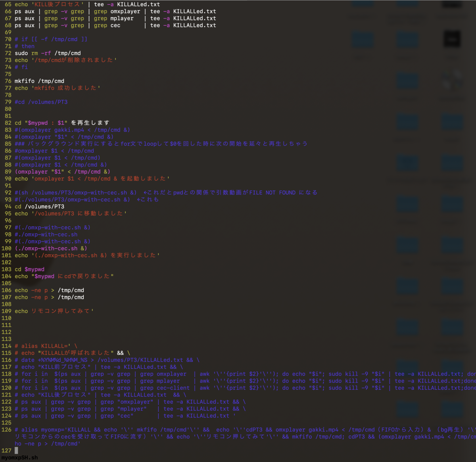Screen dimensions: 476x462
Task: Click 'echo -ne p > /tmp/cmd' on line 107
Action: point(49,297)
